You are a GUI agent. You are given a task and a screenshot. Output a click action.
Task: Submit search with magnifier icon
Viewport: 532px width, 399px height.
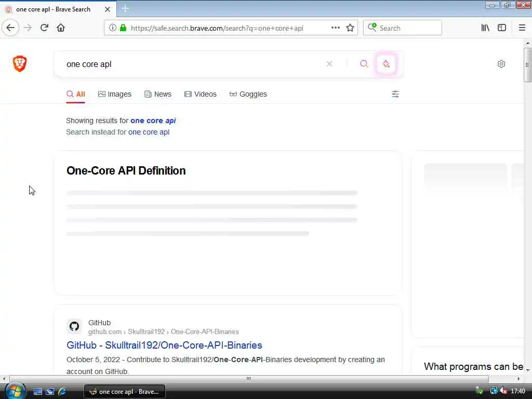coord(364,64)
